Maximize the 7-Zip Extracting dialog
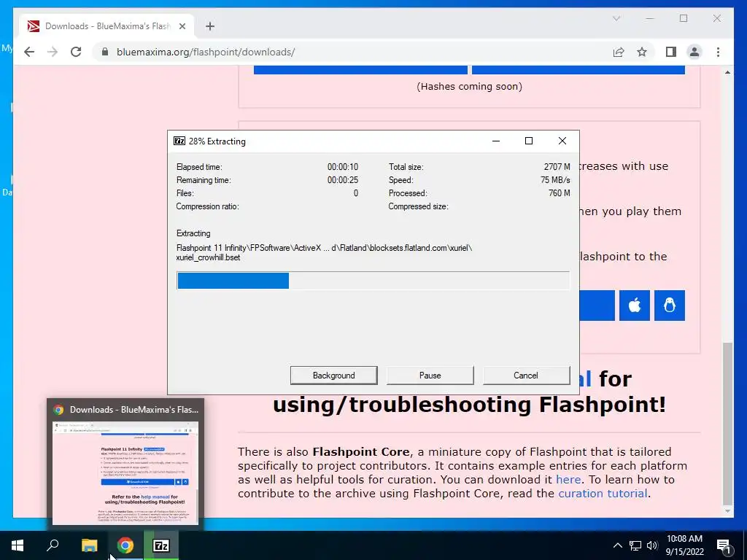 coord(528,141)
